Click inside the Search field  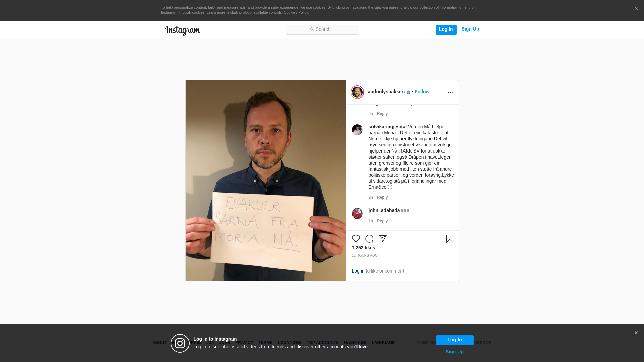click(x=322, y=30)
